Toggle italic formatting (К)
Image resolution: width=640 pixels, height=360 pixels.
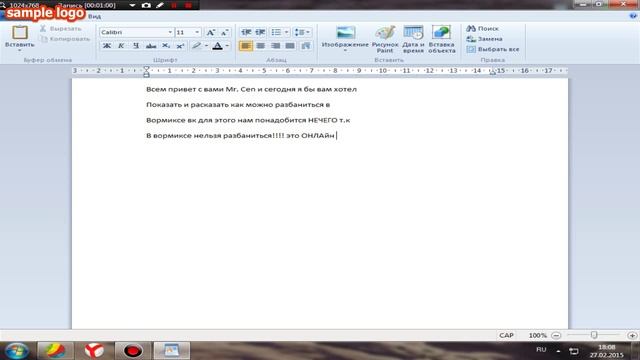point(121,46)
